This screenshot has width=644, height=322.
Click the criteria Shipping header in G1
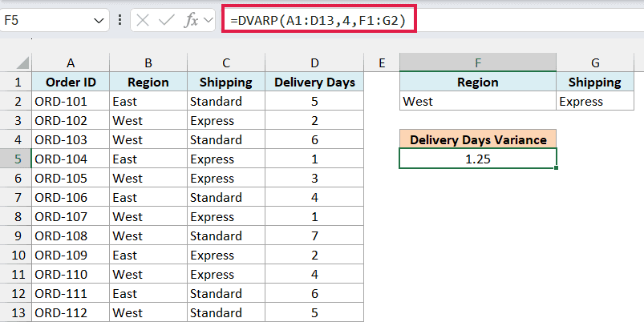pyautogui.click(x=595, y=82)
